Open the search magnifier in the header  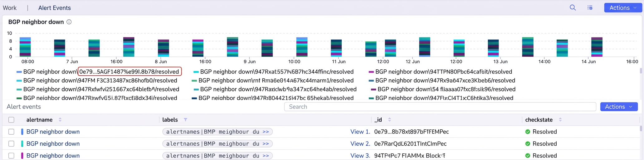tap(573, 7)
